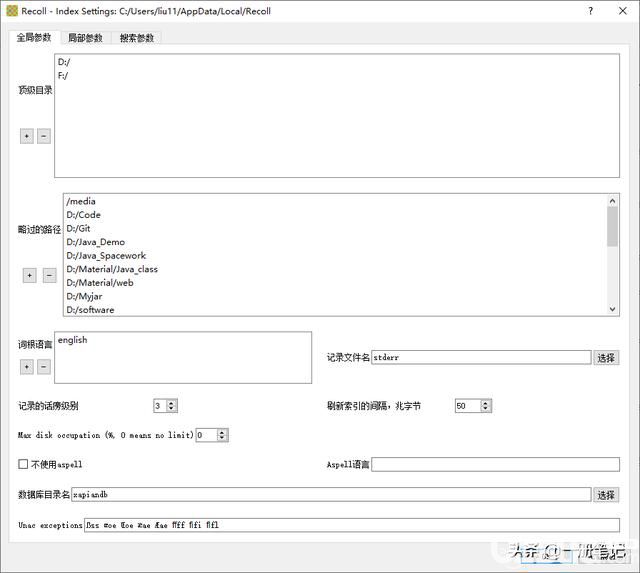Add a 略过的路径 entry with plus button

point(29,275)
